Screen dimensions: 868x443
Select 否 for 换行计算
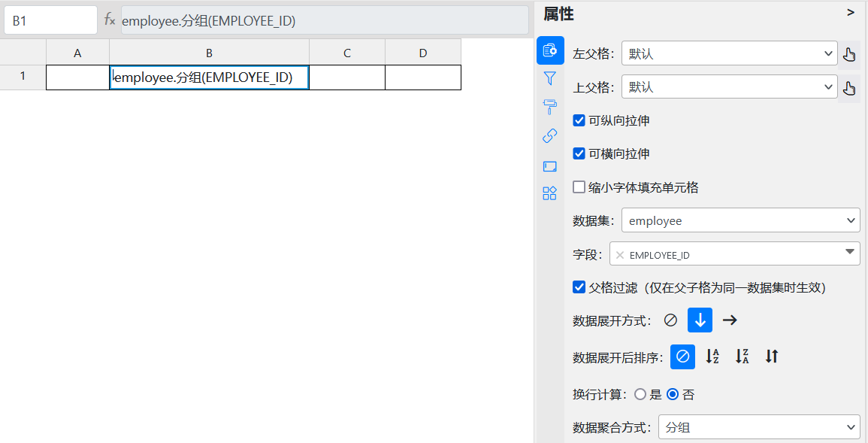coord(673,394)
